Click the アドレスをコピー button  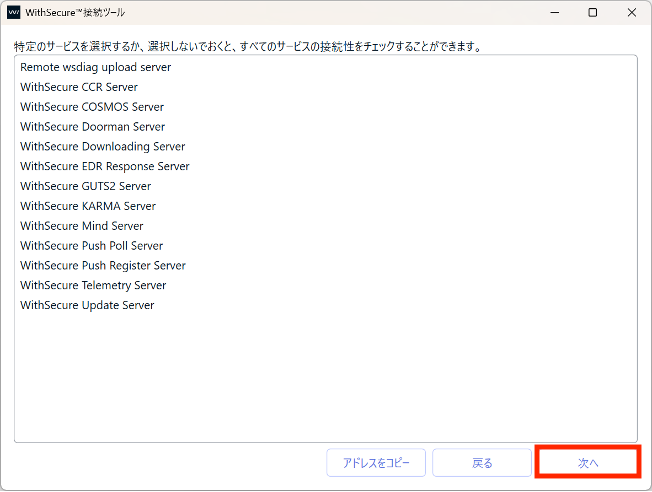pyautogui.click(x=376, y=462)
